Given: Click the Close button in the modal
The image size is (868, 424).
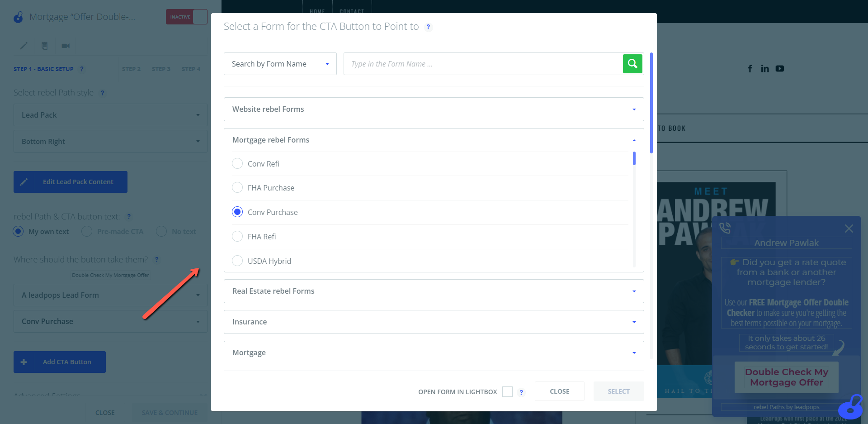Looking at the screenshot, I should [x=560, y=391].
